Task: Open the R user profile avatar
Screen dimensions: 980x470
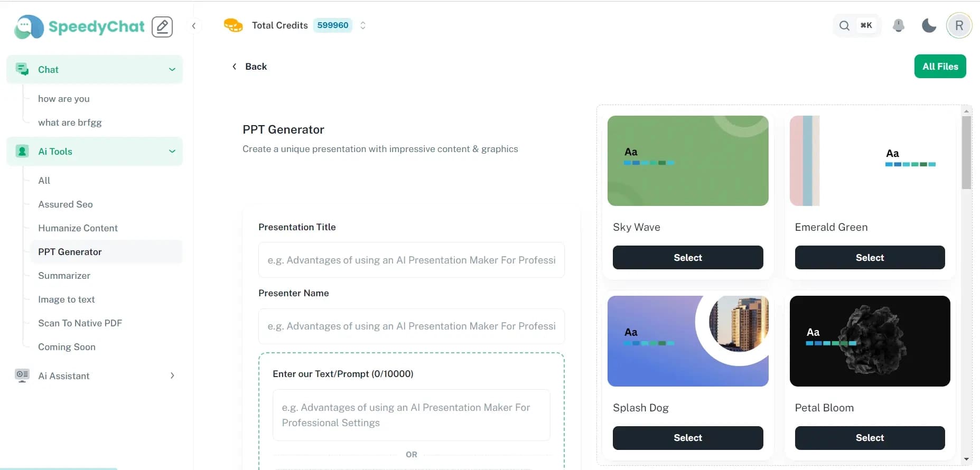Action: pyautogui.click(x=959, y=25)
